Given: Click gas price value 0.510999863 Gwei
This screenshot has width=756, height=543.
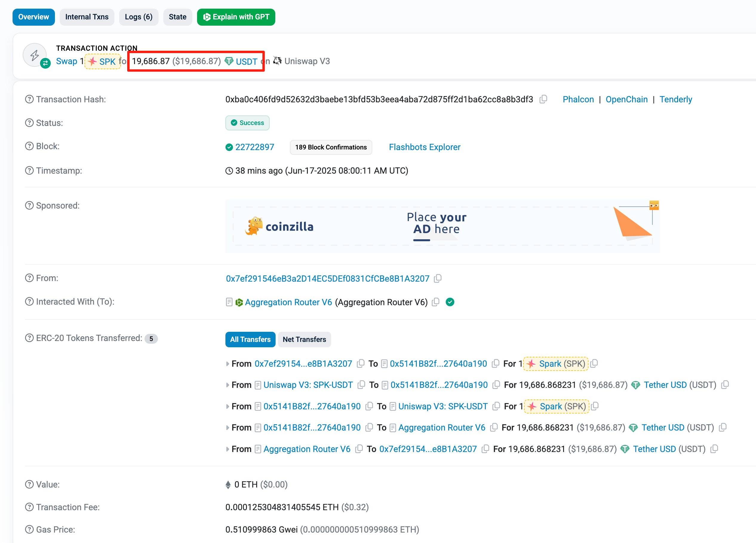Looking at the screenshot, I should [261, 529].
